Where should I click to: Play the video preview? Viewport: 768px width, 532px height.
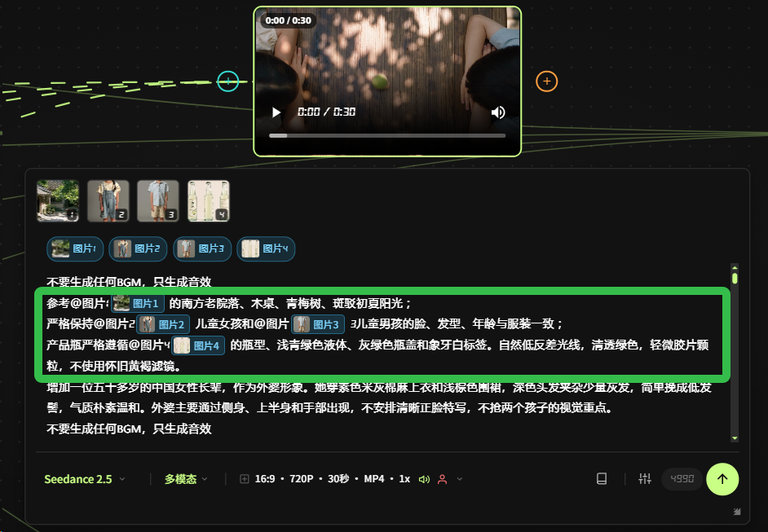276,112
